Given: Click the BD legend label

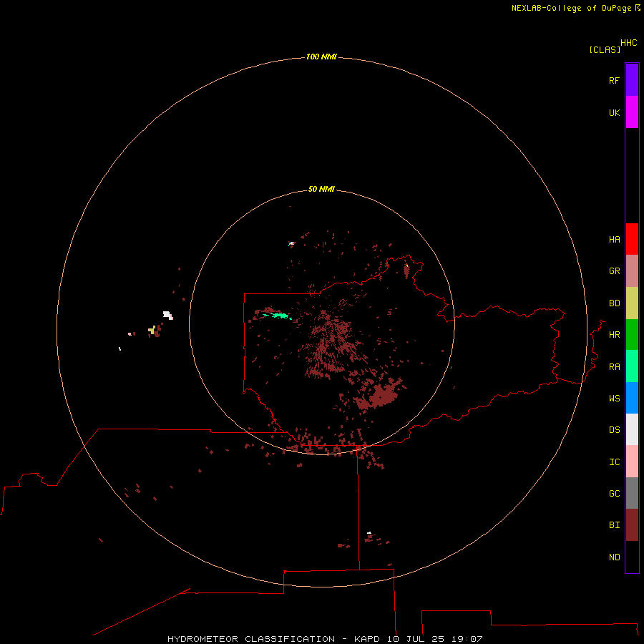Looking at the screenshot, I should (614, 303).
